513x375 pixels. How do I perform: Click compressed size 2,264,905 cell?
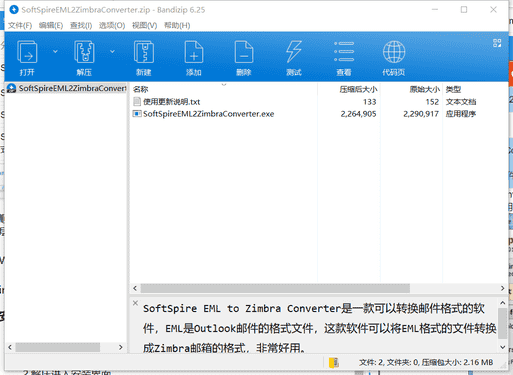pyautogui.click(x=358, y=114)
